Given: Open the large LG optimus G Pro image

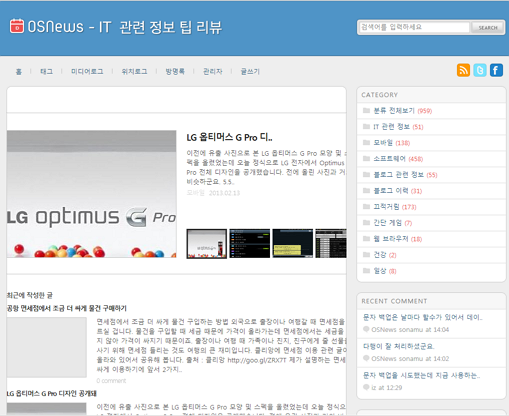Looking at the screenshot, I should click(x=91, y=194).
